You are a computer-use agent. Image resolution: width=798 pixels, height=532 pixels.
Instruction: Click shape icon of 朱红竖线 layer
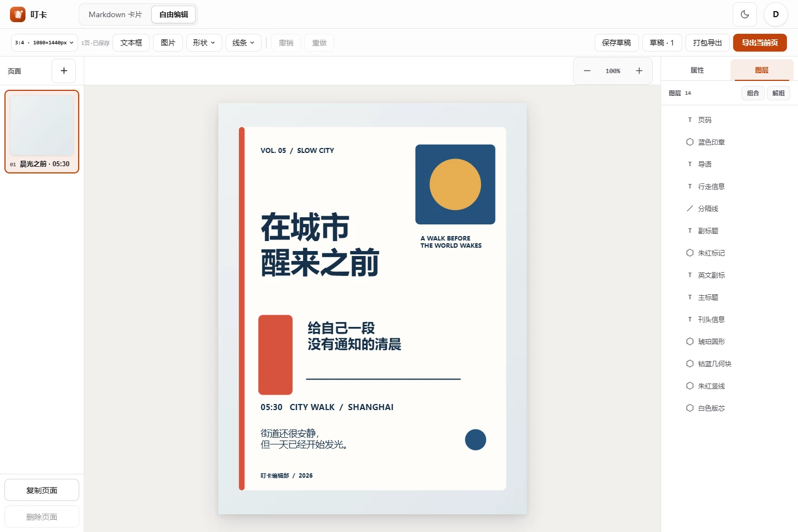[690, 386]
